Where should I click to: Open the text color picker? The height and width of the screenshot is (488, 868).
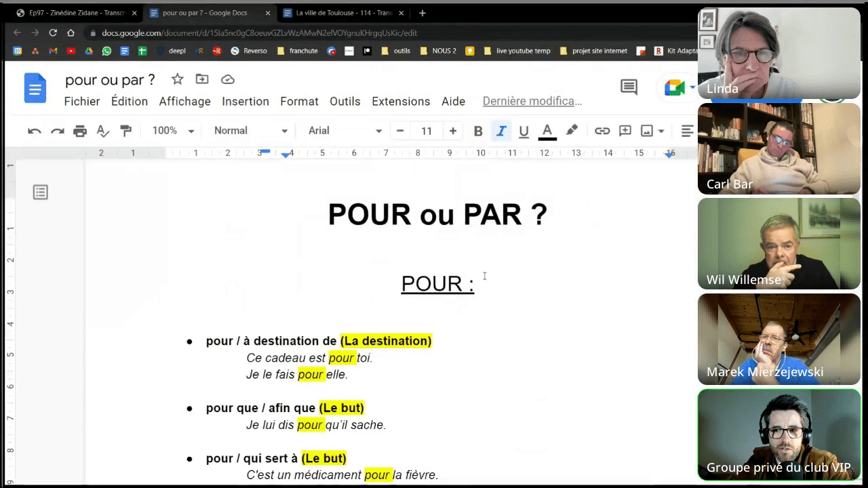(x=547, y=131)
